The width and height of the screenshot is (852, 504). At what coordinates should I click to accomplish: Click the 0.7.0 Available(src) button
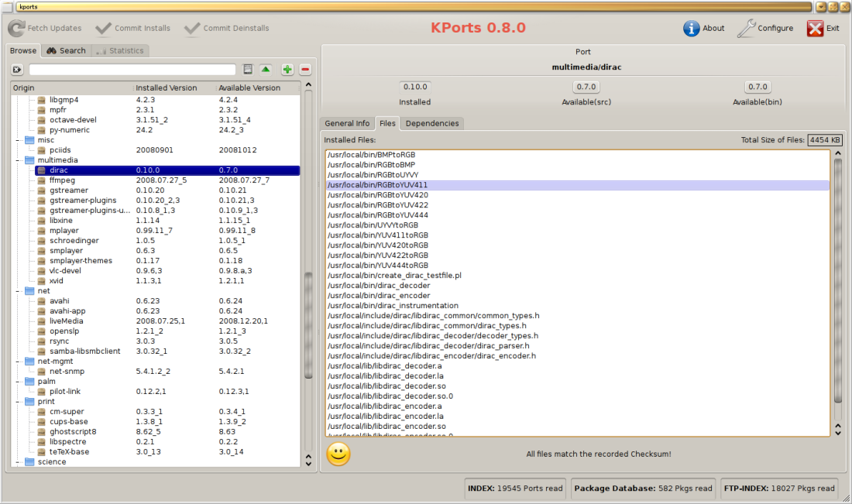(x=586, y=87)
